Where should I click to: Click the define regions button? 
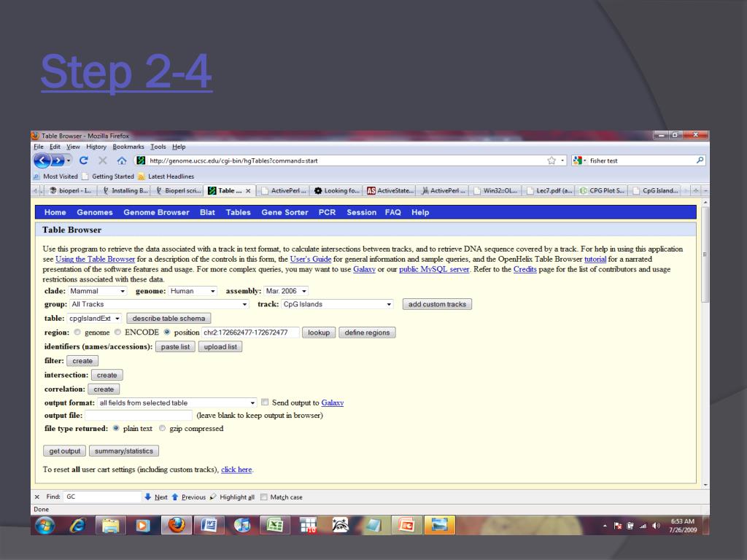pyautogui.click(x=367, y=332)
